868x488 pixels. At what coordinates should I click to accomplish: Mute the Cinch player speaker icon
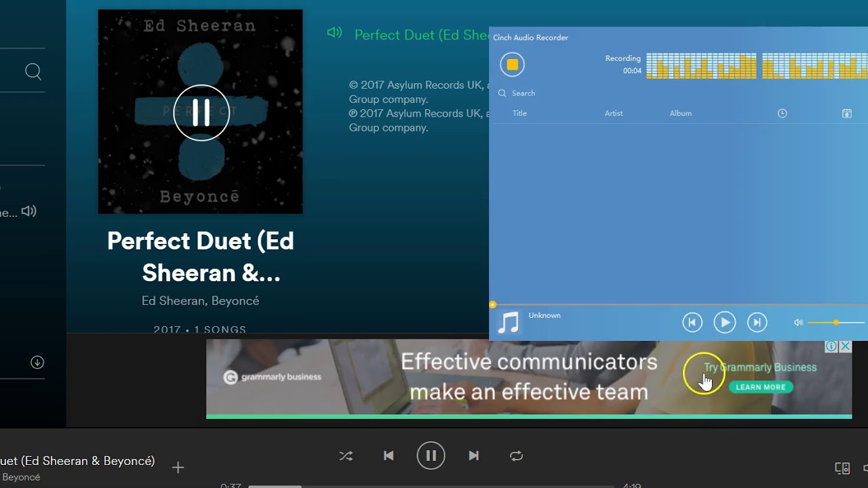tap(799, 323)
